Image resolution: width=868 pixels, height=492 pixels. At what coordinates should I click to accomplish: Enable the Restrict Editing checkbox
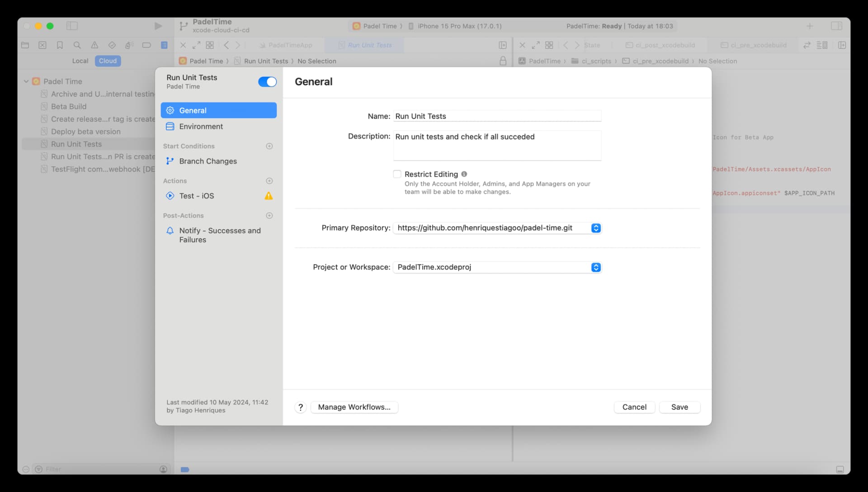click(396, 174)
